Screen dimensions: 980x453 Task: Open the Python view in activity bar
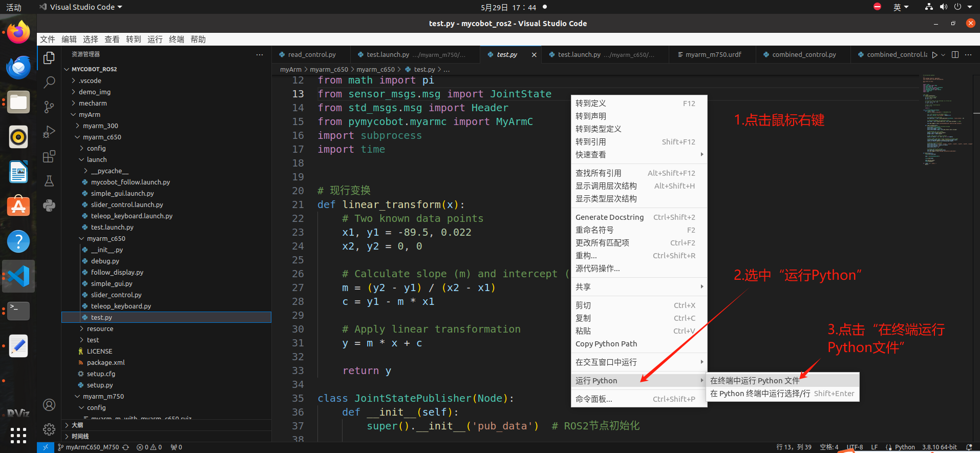[x=49, y=205]
